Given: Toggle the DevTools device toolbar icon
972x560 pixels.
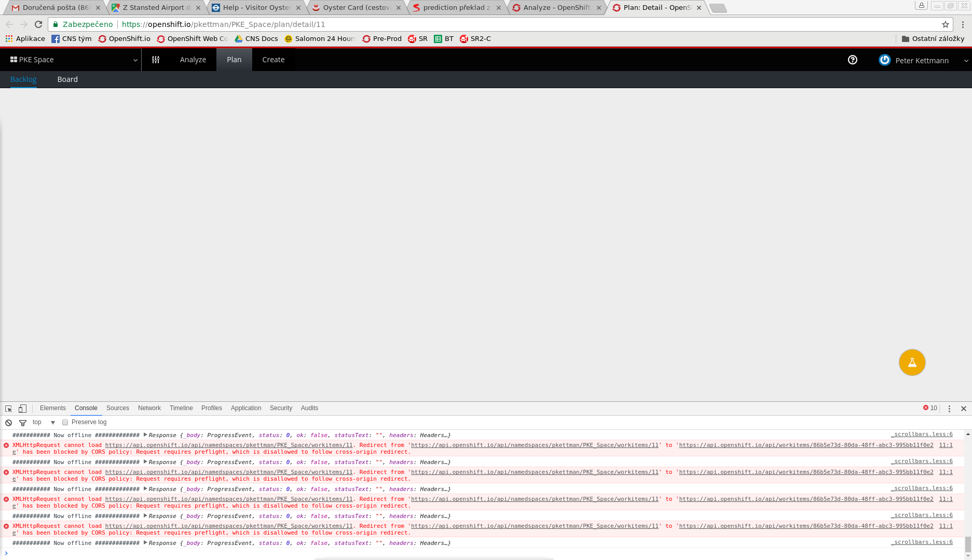Looking at the screenshot, I should (x=22, y=409).
